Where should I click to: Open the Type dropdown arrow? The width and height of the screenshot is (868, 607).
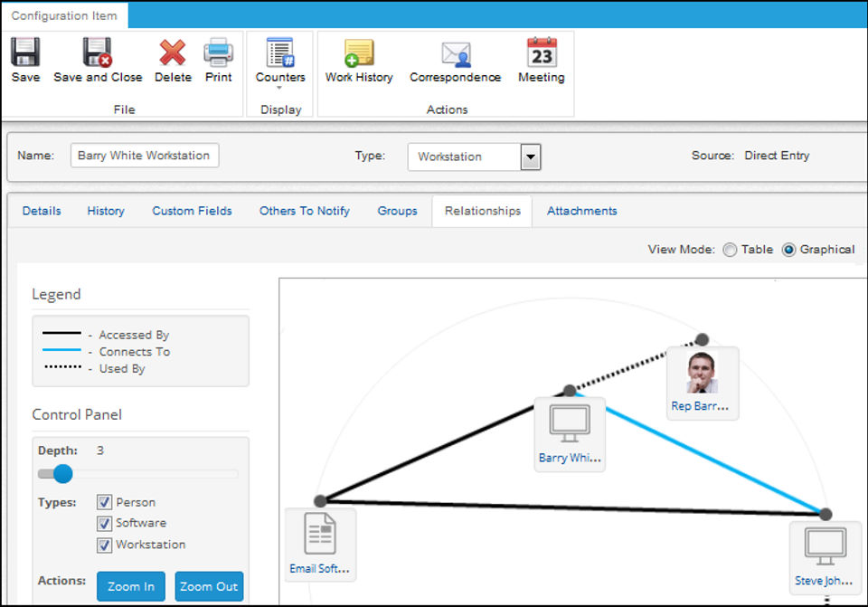point(531,156)
